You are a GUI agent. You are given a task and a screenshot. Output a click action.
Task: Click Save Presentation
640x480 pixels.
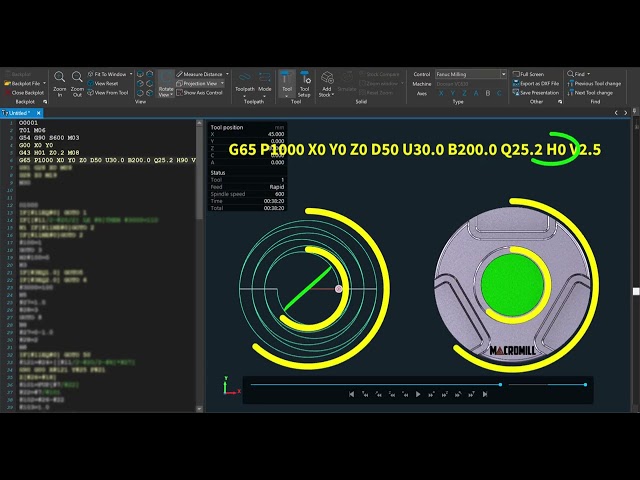click(536, 93)
